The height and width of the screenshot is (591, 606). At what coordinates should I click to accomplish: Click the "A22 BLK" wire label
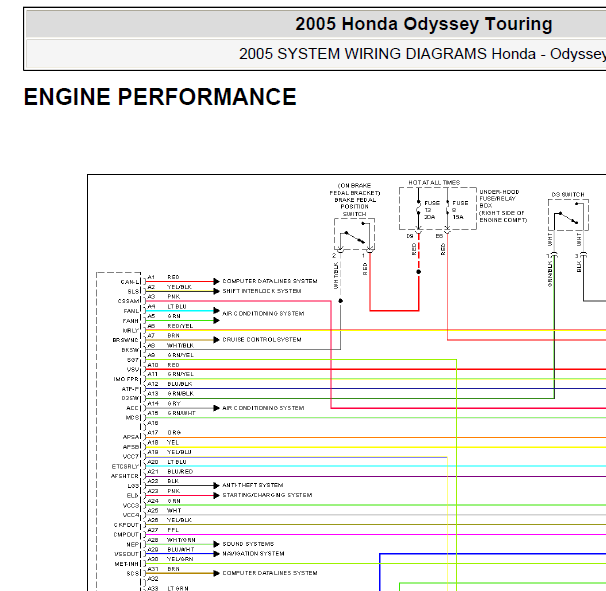(163, 481)
